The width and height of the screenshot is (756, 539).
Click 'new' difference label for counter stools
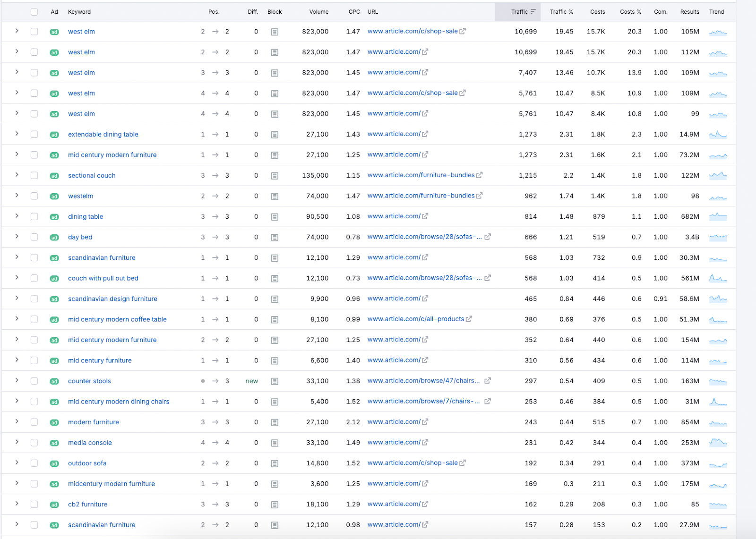tap(252, 381)
